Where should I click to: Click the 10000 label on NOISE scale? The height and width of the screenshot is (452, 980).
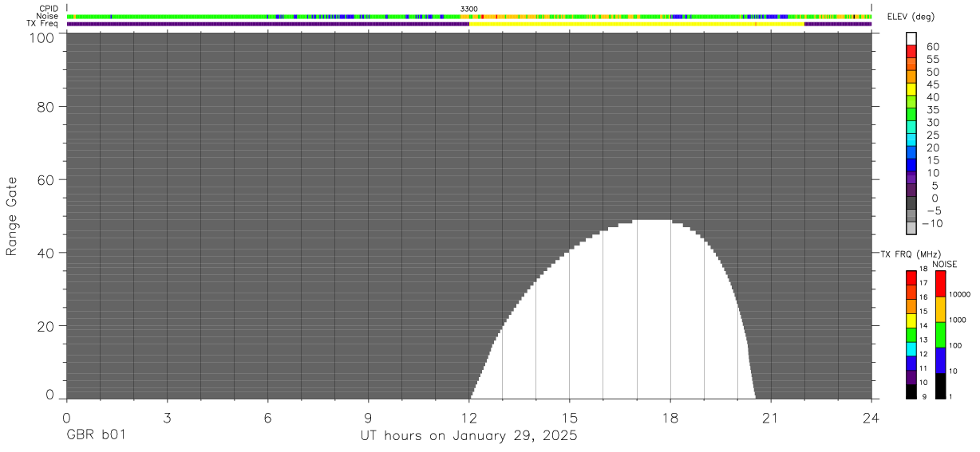(959, 294)
